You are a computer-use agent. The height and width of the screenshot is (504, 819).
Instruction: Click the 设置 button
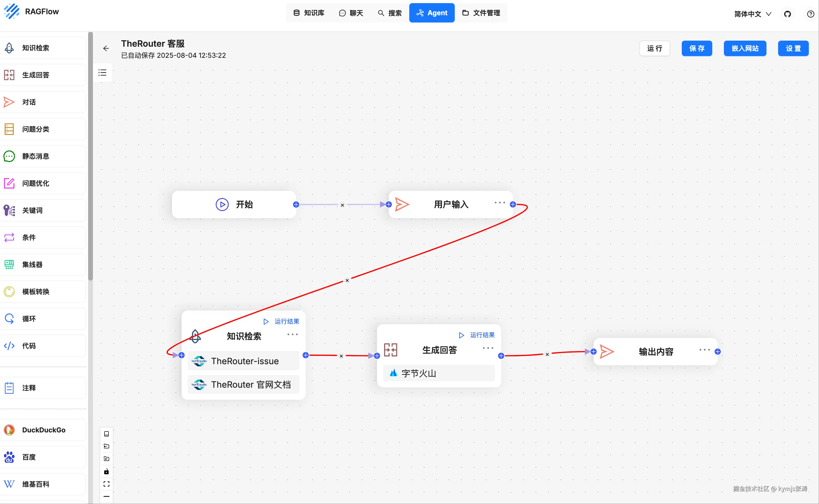pos(793,49)
